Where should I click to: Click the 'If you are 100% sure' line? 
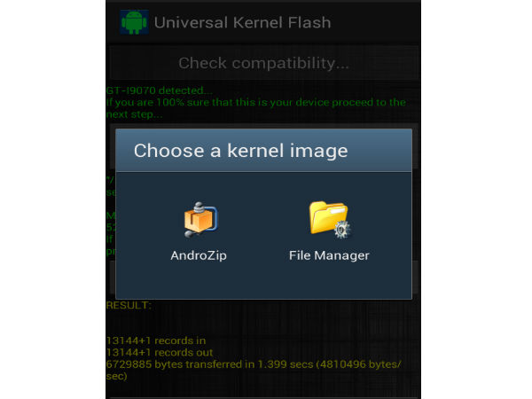point(256,103)
